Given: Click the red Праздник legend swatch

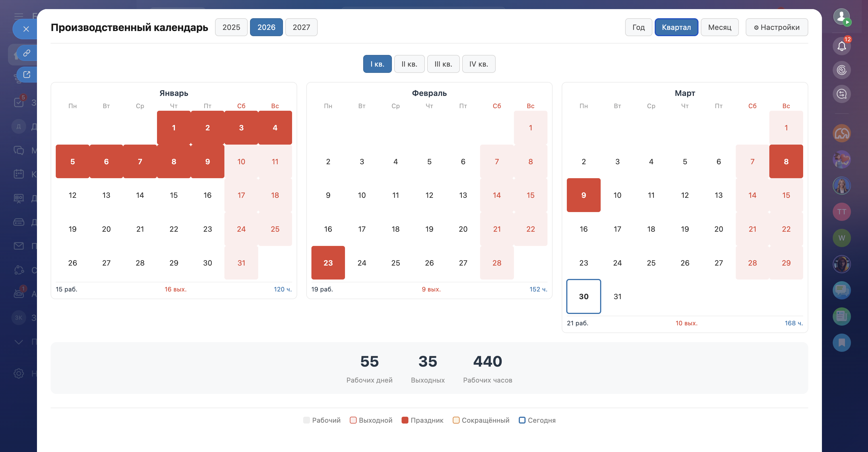Looking at the screenshot, I should pyautogui.click(x=405, y=420).
